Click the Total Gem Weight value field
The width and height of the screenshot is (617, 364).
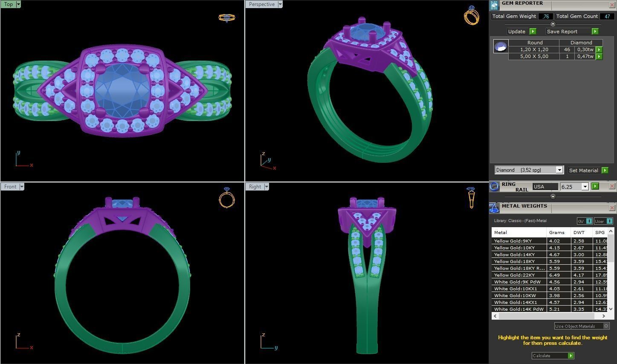tap(545, 16)
